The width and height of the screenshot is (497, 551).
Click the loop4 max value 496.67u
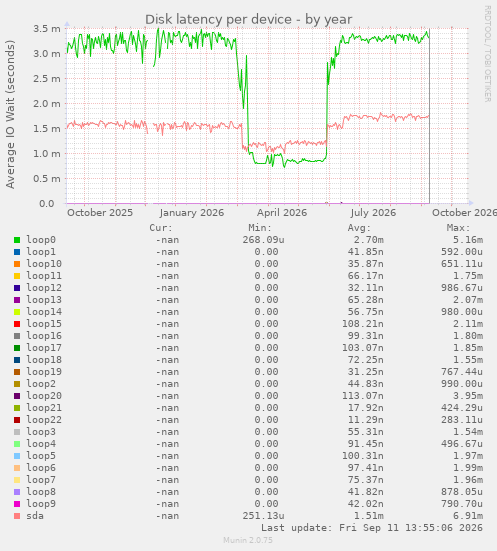(x=462, y=444)
